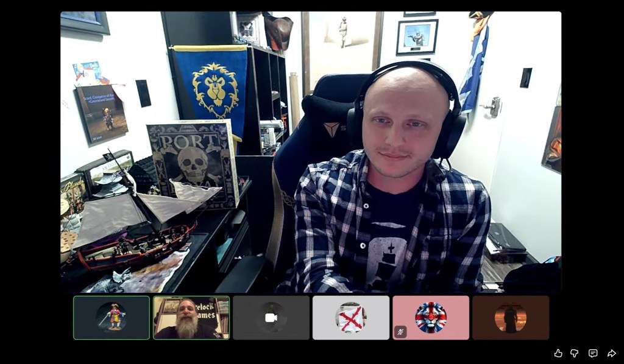This screenshot has width=624, height=364.
Task: Click the ship graphic on speaker's shirt
Action: (388, 256)
